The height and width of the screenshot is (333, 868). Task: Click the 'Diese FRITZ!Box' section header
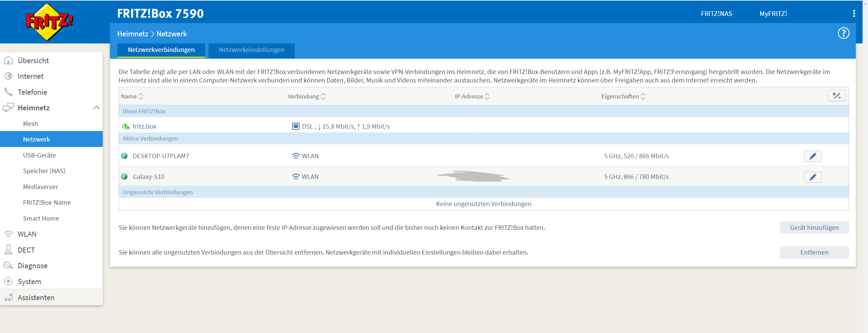[484, 111]
